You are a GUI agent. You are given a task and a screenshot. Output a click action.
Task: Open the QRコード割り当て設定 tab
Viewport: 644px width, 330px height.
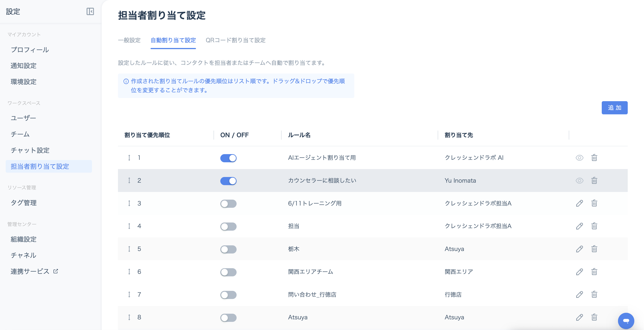(x=235, y=40)
